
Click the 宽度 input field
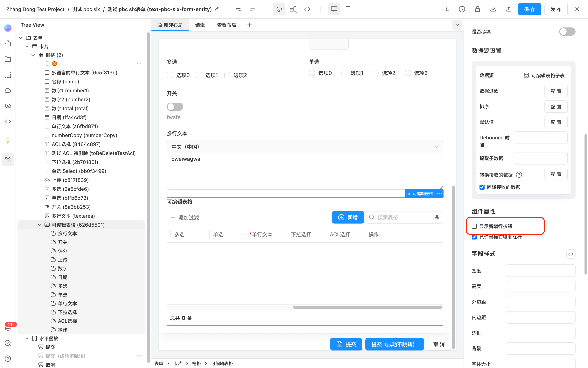click(541, 271)
